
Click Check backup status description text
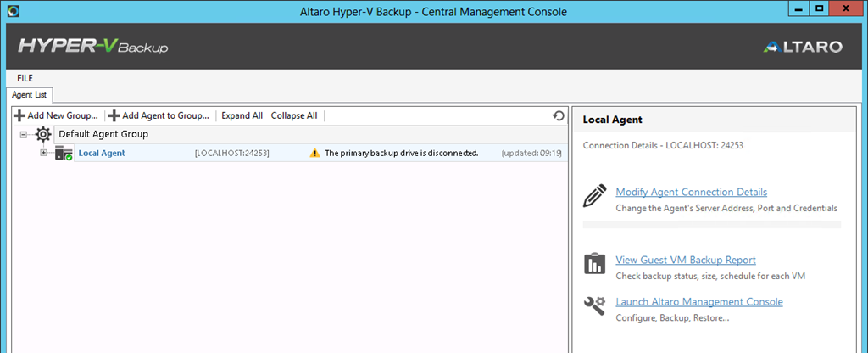[710, 277]
